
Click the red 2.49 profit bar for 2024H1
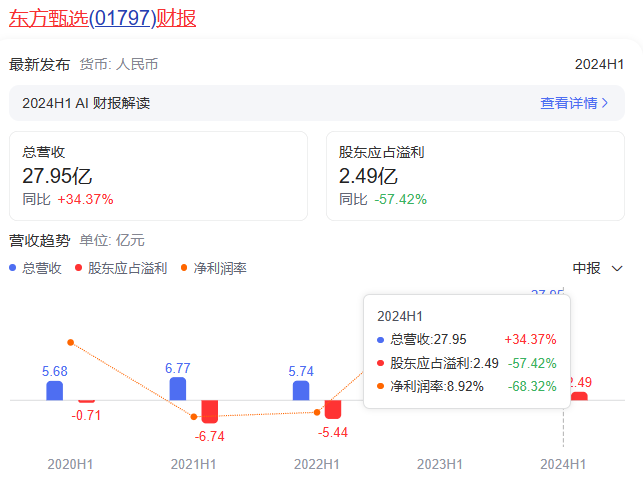(579, 396)
